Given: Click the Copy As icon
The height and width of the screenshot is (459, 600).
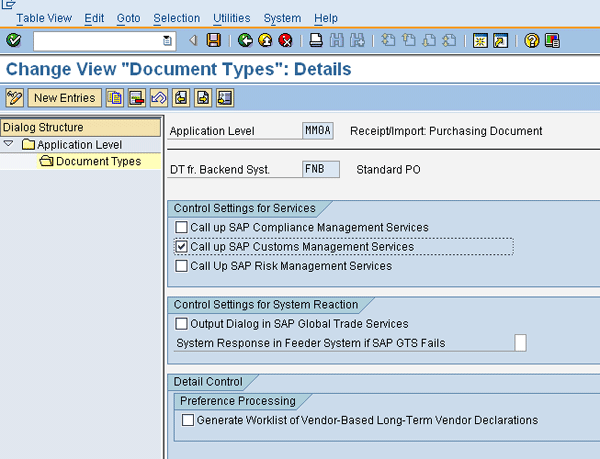Looking at the screenshot, I should pyautogui.click(x=115, y=98).
